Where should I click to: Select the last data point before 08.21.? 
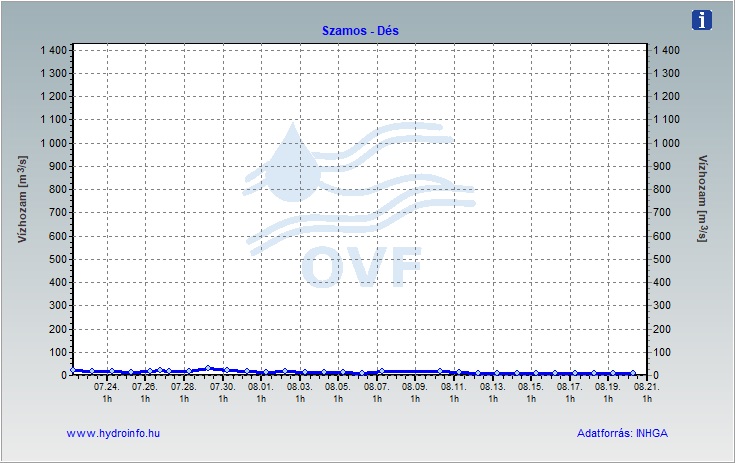coord(633,373)
